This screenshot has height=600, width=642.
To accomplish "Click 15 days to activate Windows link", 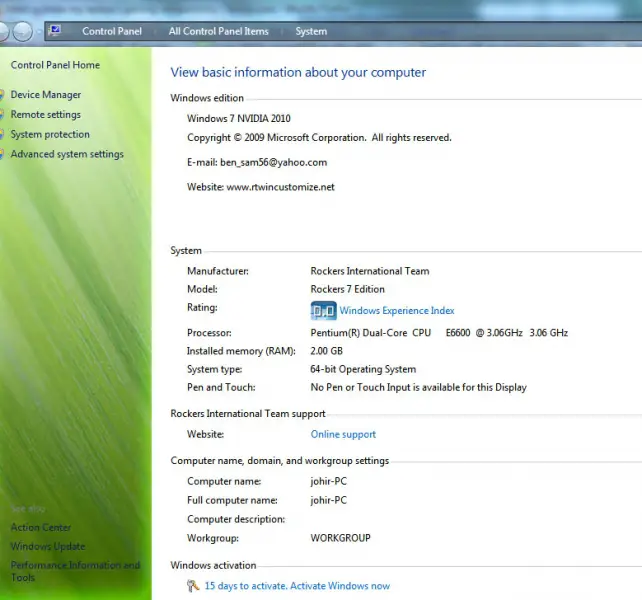I will (297, 586).
